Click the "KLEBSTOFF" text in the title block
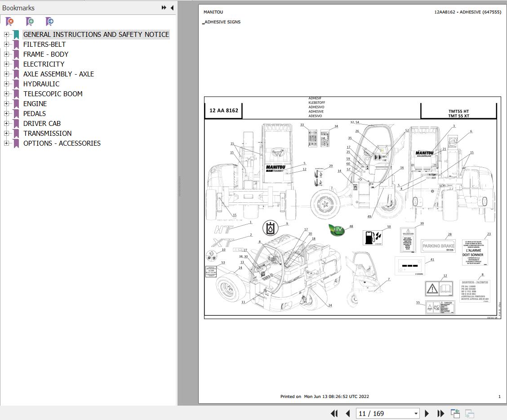This screenshot has height=420, width=507. tap(316, 103)
